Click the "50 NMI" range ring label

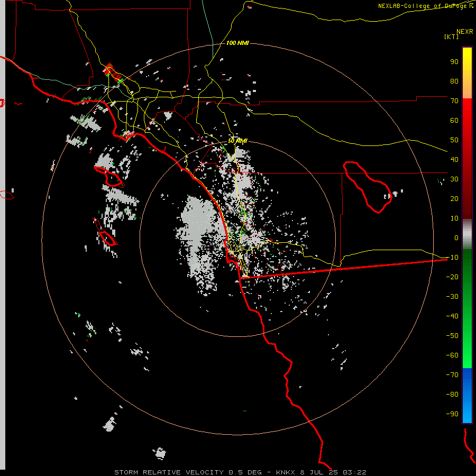[237, 141]
